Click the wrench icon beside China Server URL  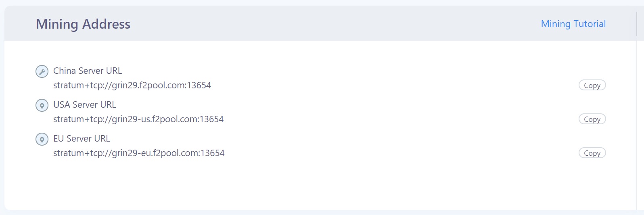pyautogui.click(x=42, y=71)
